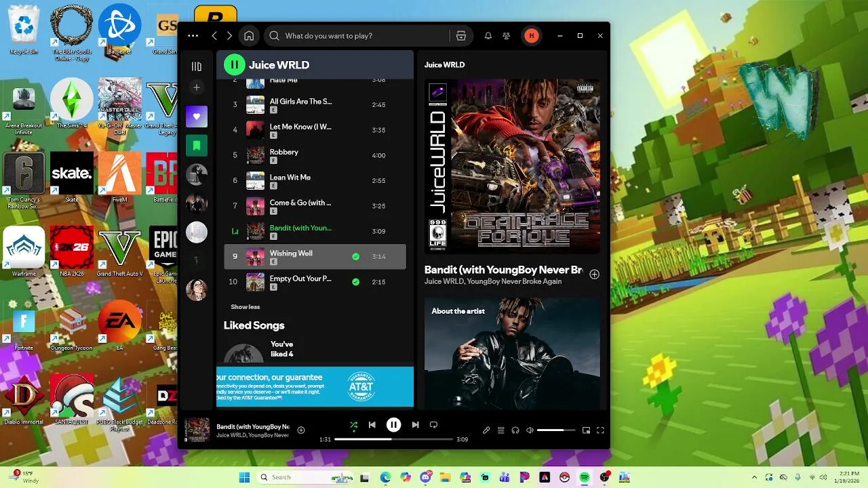868x488 pixels.
Task: Open the notifications bell
Action: (488, 36)
